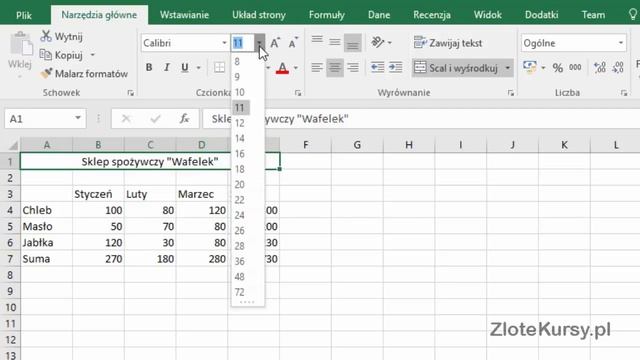Image resolution: width=640 pixels, height=360 pixels.
Task: Toggle underline formatting (U)
Action: 184,67
